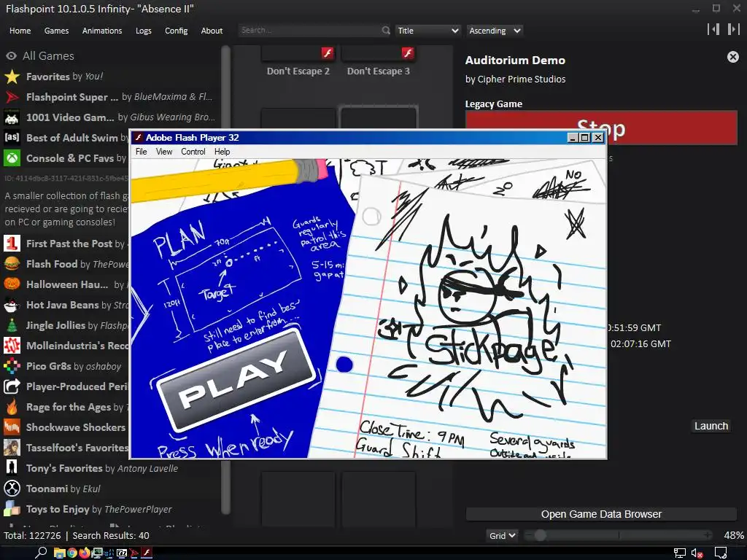Click the First Past the Post icon
747x560 pixels.
(x=12, y=244)
